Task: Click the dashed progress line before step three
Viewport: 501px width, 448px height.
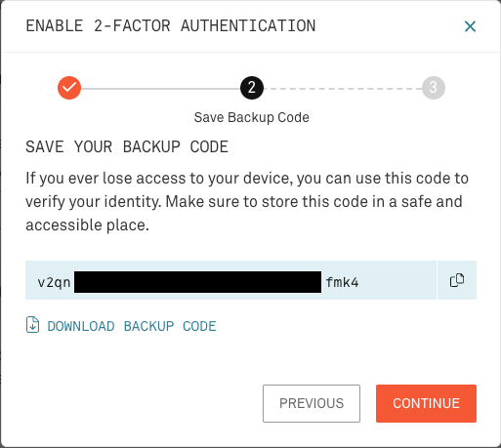Action: point(343,89)
